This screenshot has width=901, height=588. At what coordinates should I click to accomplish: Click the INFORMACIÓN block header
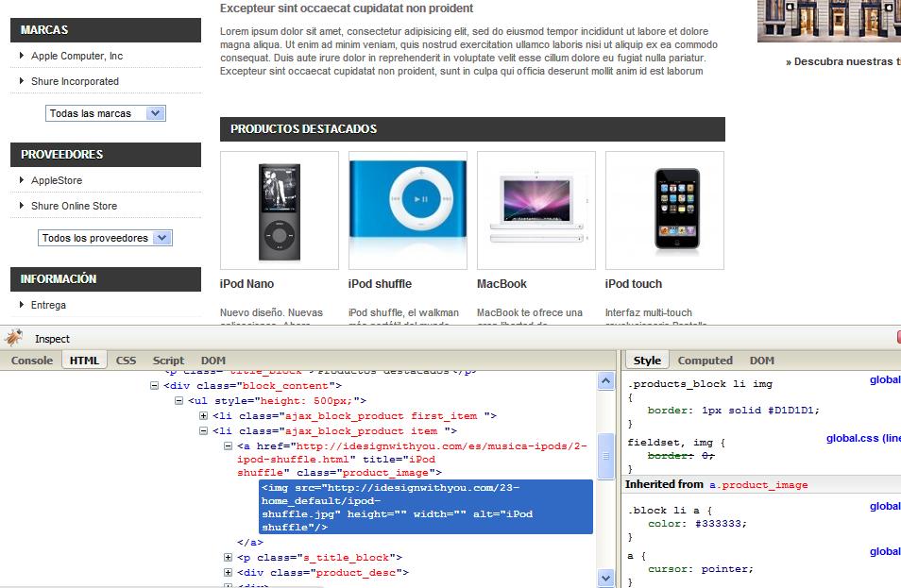click(x=106, y=279)
